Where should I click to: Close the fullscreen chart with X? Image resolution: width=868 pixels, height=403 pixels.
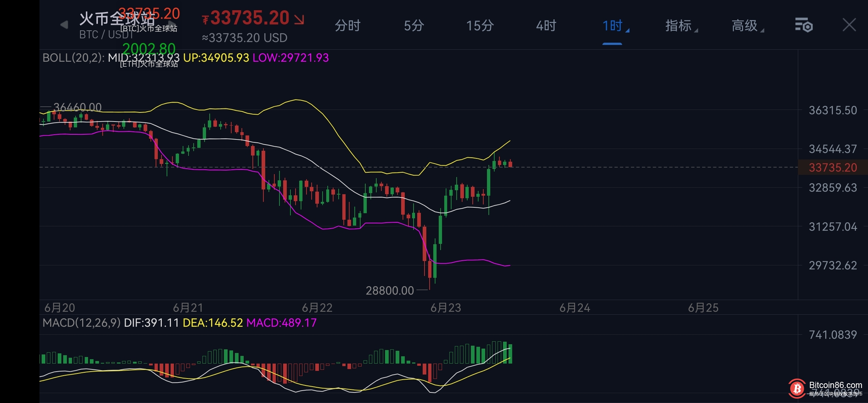(849, 25)
